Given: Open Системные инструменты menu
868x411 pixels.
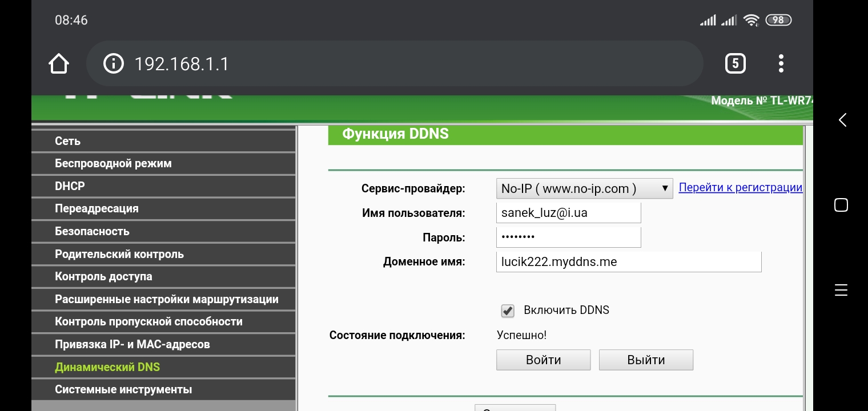Looking at the screenshot, I should (x=123, y=390).
